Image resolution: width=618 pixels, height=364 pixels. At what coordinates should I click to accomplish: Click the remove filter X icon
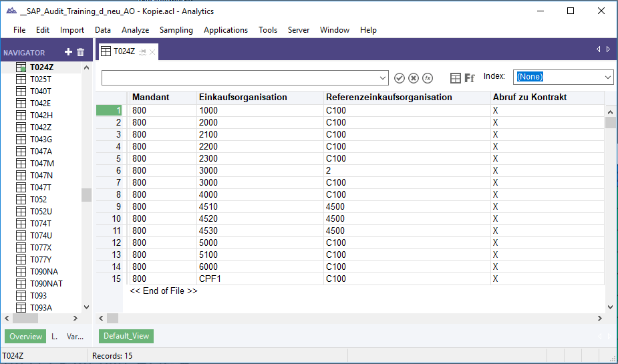(413, 78)
